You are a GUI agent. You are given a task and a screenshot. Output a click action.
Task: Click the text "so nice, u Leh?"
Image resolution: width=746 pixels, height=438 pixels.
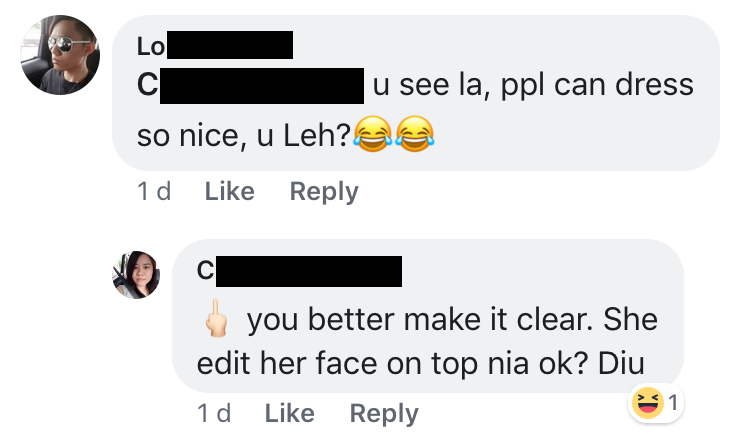click(x=243, y=134)
